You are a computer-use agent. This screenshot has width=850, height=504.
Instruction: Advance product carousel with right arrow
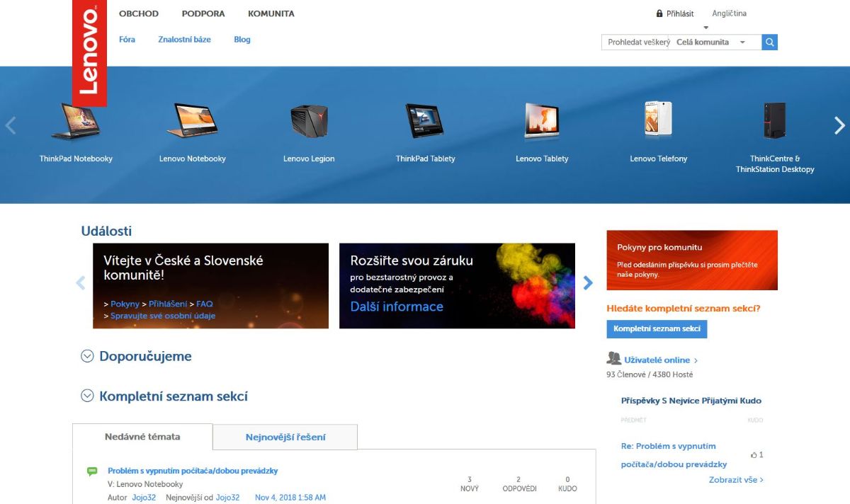coord(839,126)
